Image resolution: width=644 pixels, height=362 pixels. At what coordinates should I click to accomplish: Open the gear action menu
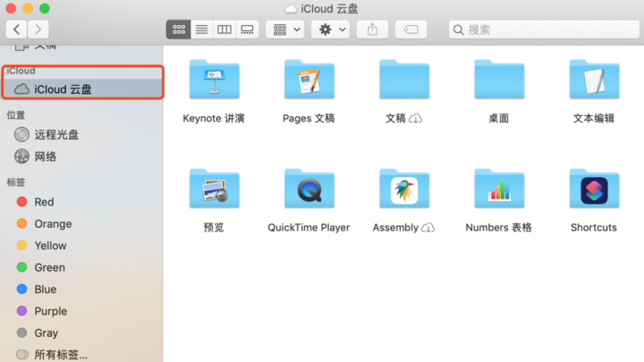(331, 29)
